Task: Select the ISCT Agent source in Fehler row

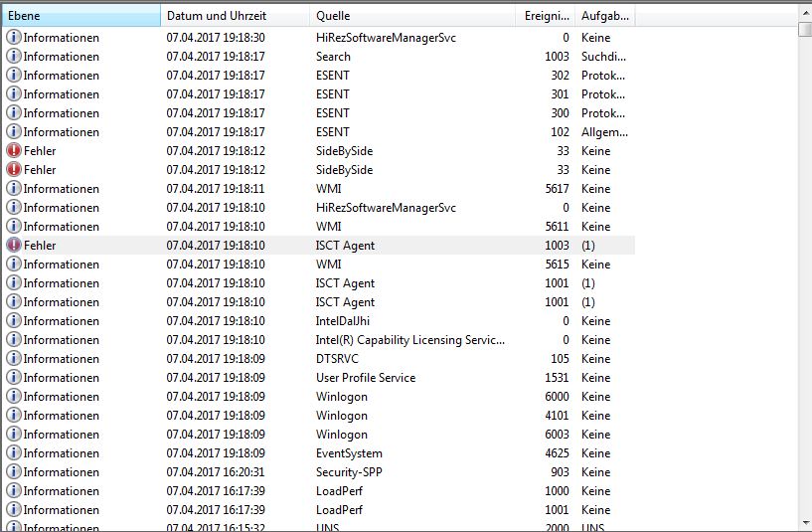Action: [x=345, y=246]
